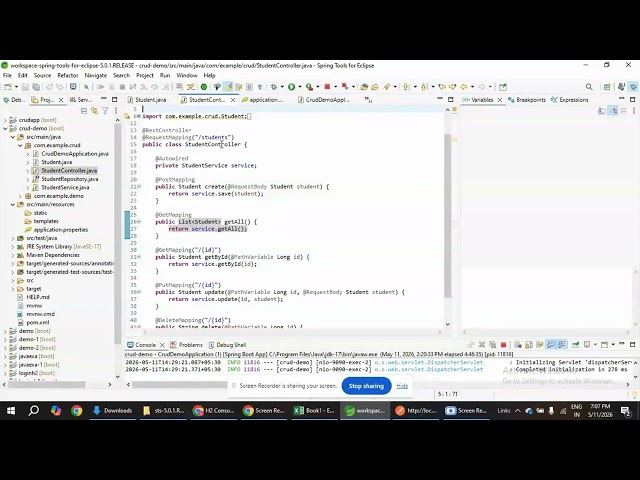Image resolution: width=640 pixels, height=480 pixels.
Task: Expand the Maven Dependencies node
Action: coord(13,255)
